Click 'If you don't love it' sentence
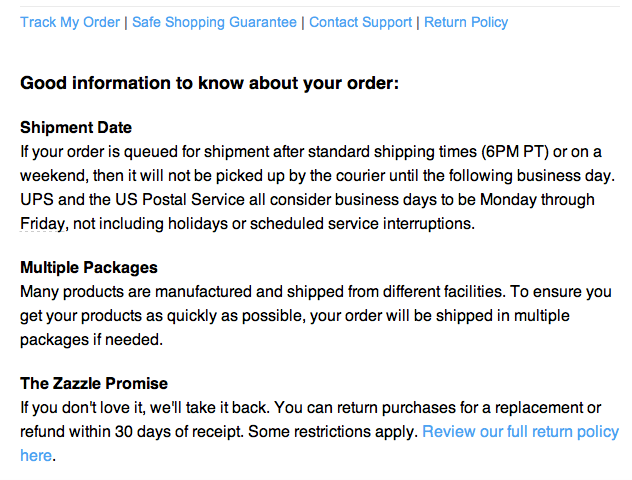The image size is (632, 480). click(x=86, y=408)
